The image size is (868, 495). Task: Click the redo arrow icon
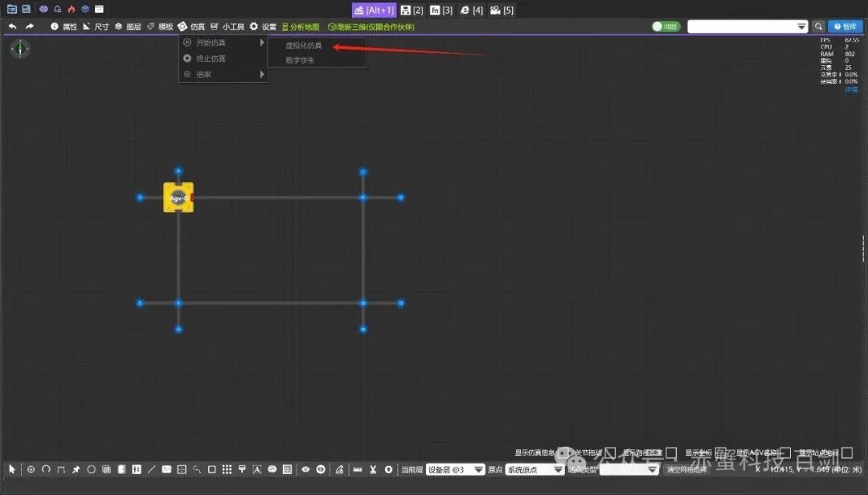30,27
